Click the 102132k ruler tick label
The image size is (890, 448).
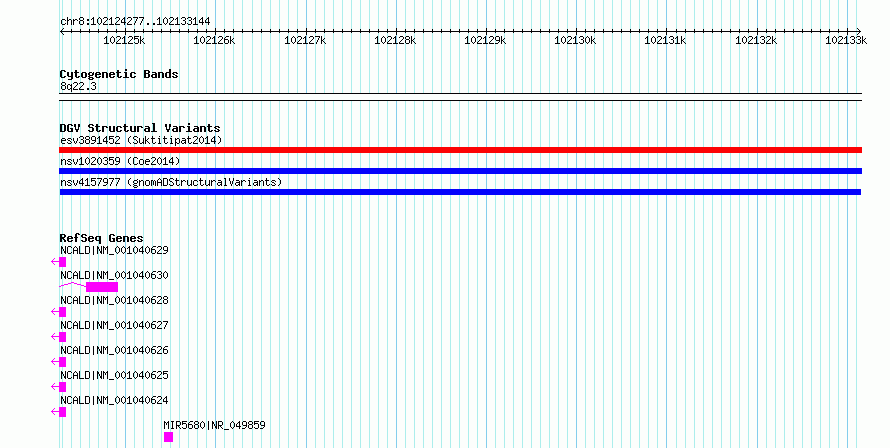[756, 40]
